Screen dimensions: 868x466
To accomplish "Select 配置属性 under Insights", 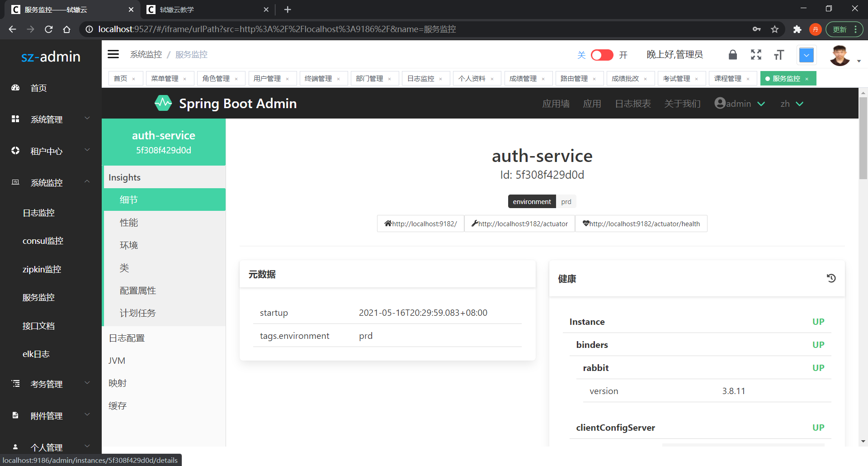I will click(165, 290).
